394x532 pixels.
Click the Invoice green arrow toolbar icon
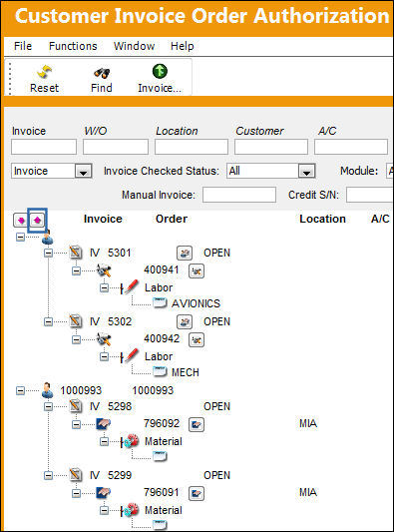tap(160, 71)
